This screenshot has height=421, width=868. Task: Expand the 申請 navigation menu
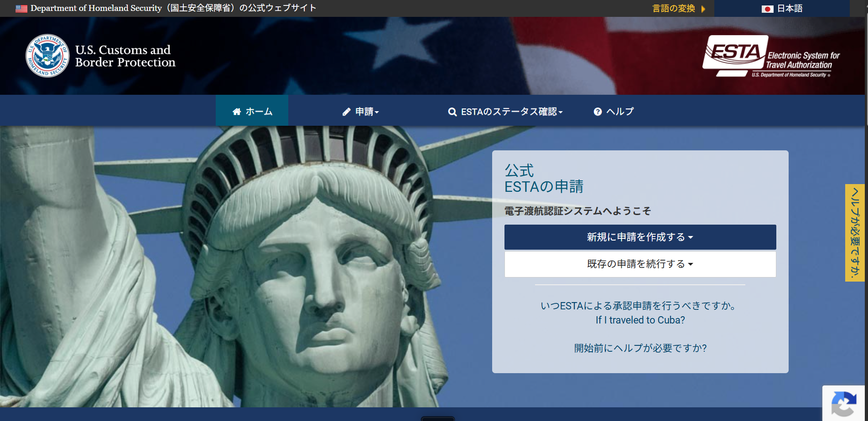click(x=361, y=112)
